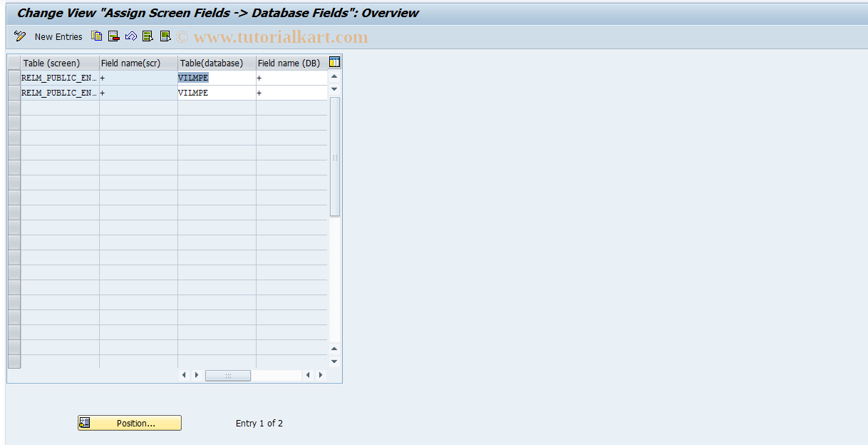Click first row RELM_PUBLIC_EN... cell
The width and height of the screenshot is (868, 445).
[60, 78]
